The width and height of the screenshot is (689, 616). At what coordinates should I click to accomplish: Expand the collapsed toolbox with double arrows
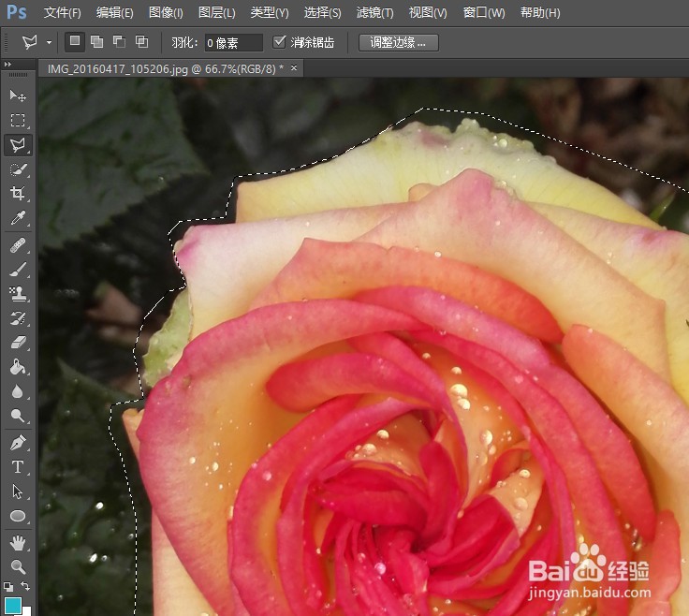7,65
